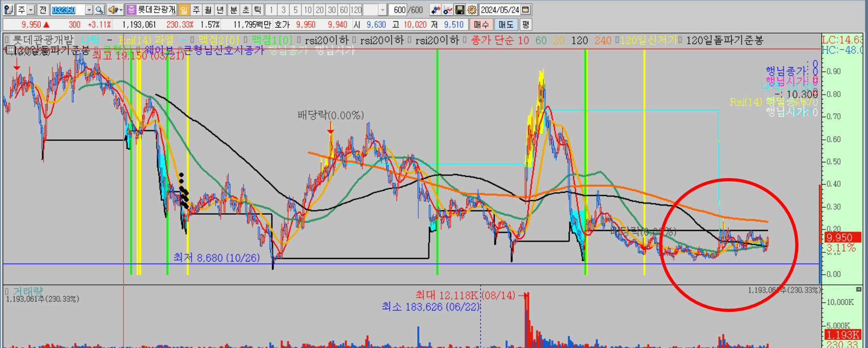The height and width of the screenshot is (348, 868).
Task: Toggle the 120일신저가 indicator marker
Action: point(617,40)
